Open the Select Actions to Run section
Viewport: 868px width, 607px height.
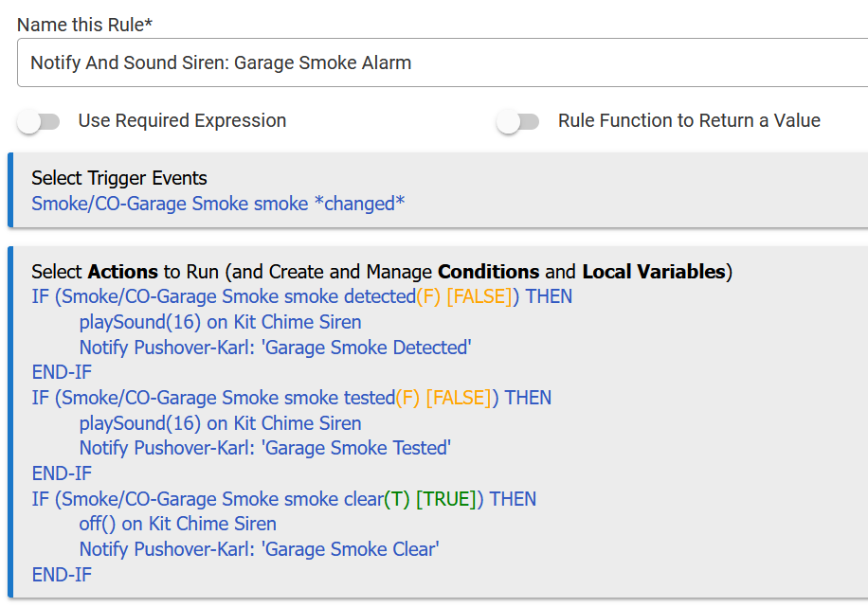(381, 272)
